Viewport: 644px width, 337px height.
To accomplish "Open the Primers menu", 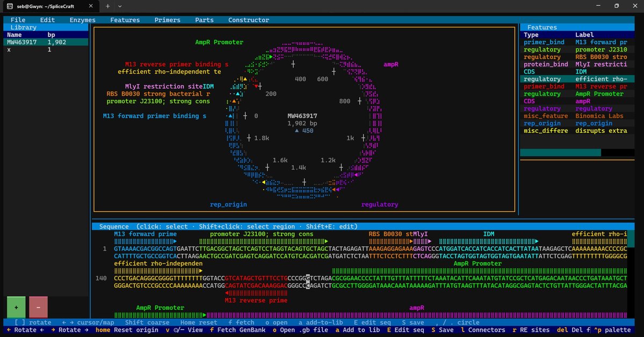I will (167, 20).
